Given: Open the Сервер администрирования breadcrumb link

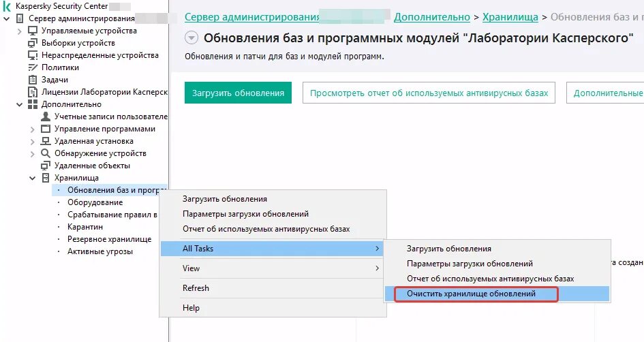Looking at the screenshot, I should coord(252,17).
